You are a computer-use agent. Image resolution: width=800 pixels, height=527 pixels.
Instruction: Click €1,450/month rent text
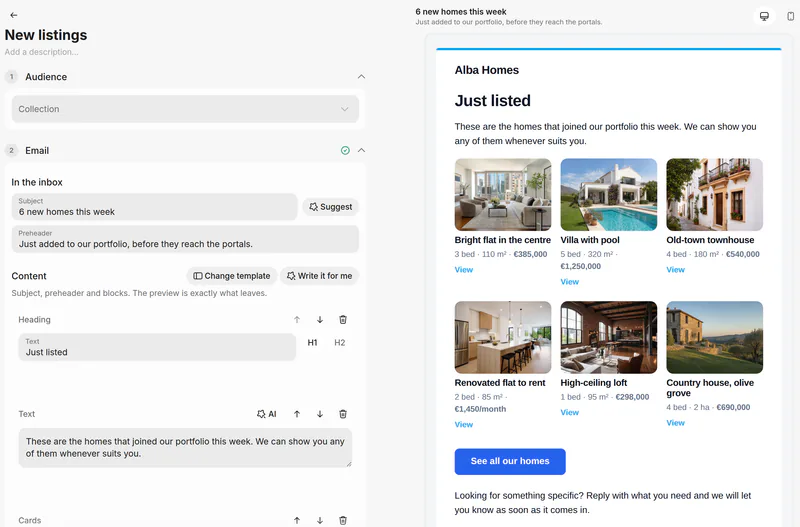(x=480, y=409)
